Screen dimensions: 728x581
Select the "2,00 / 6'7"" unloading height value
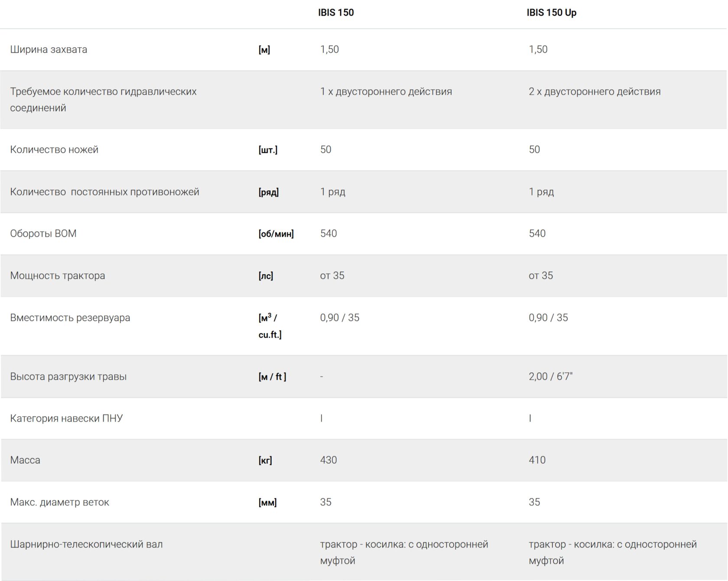coord(550,376)
